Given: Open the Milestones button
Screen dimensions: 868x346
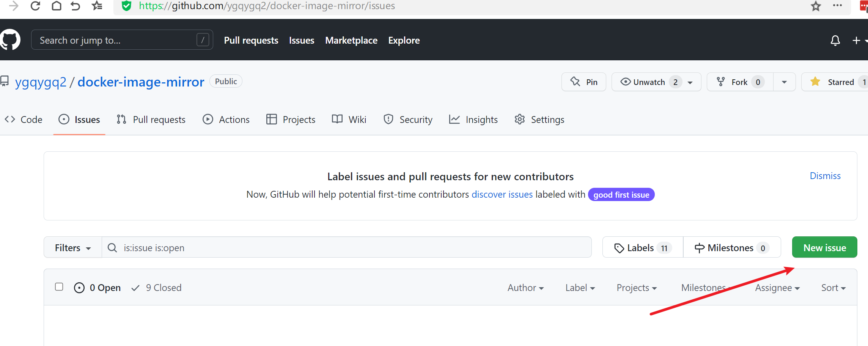Looking at the screenshot, I should tap(732, 247).
